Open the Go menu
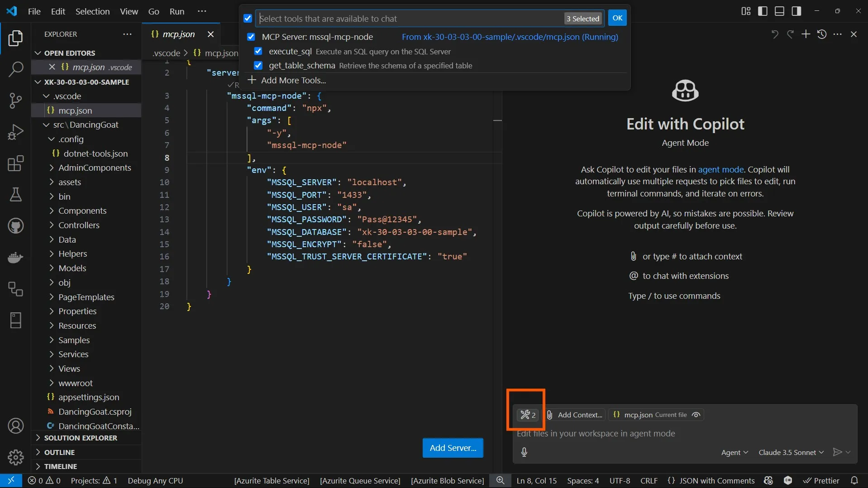 pos(153,11)
